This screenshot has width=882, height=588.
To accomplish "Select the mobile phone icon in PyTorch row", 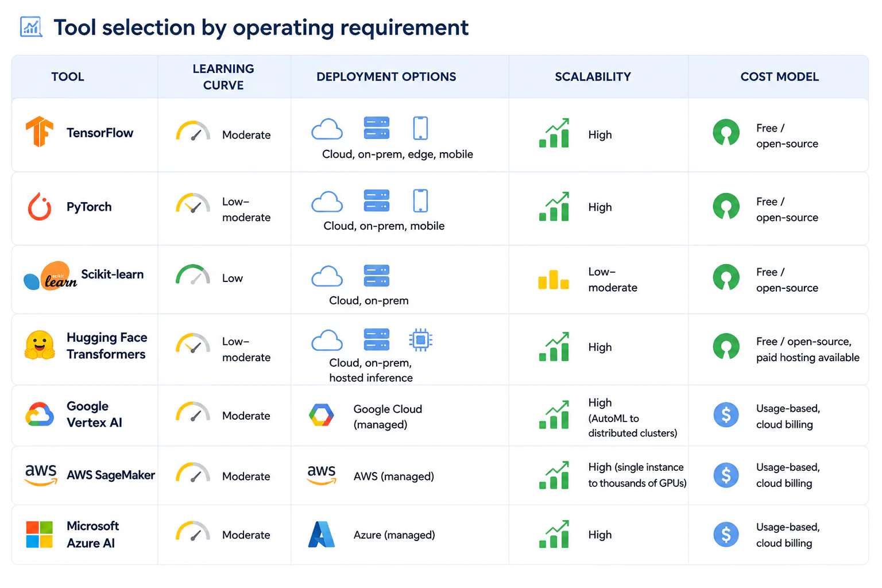I will coord(421,200).
